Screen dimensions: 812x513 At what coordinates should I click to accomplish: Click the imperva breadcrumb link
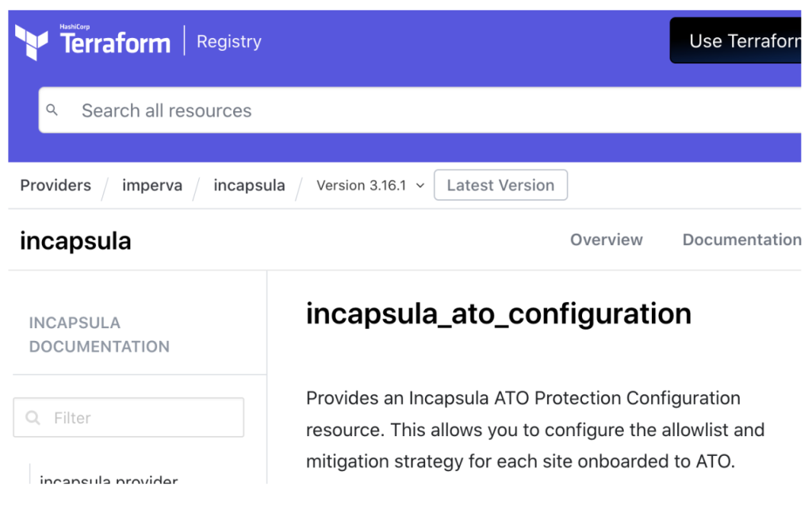tap(152, 185)
